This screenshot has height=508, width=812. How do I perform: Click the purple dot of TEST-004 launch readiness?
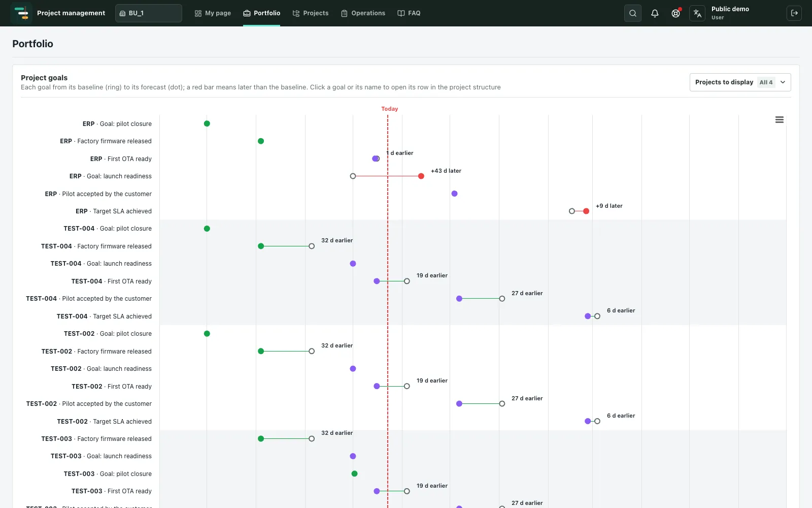click(353, 264)
